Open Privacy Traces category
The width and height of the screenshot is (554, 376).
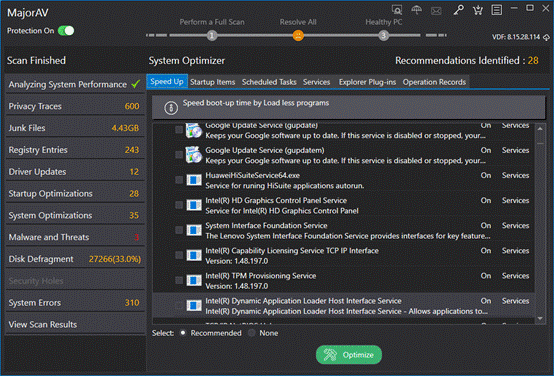[x=75, y=106]
